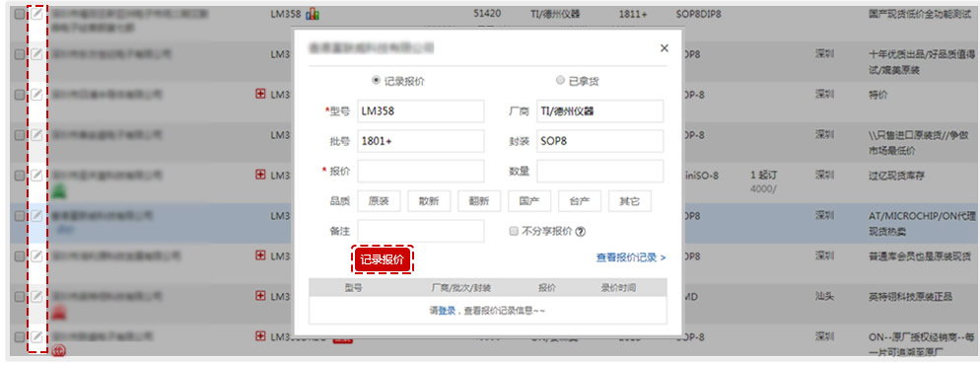This screenshot has height=366, width=980.
Task: Click the red 记录报价 submit button
Action: point(383,259)
